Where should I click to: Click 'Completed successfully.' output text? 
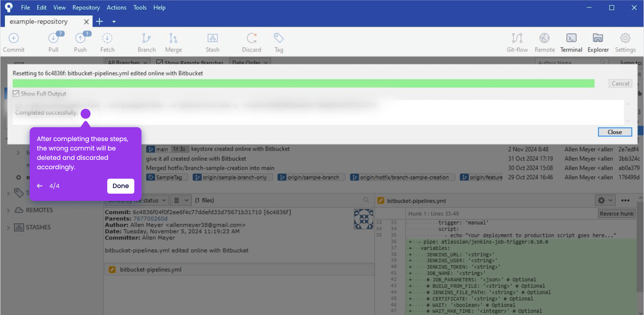point(46,113)
